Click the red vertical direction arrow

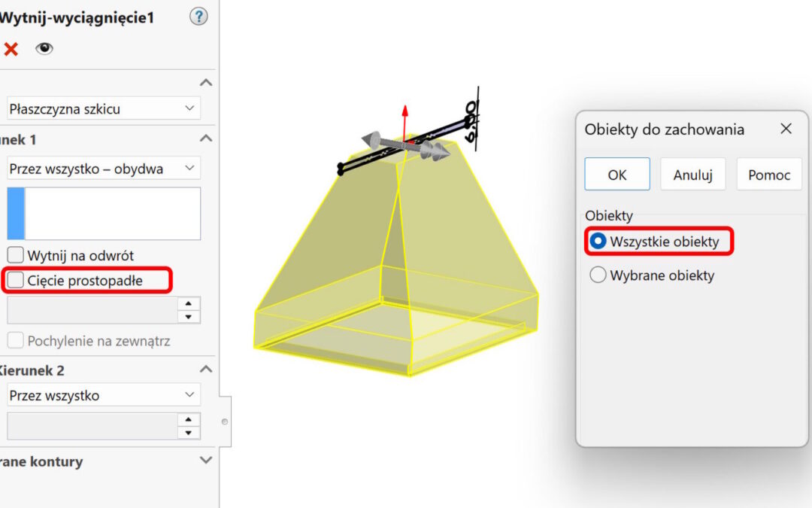click(404, 119)
